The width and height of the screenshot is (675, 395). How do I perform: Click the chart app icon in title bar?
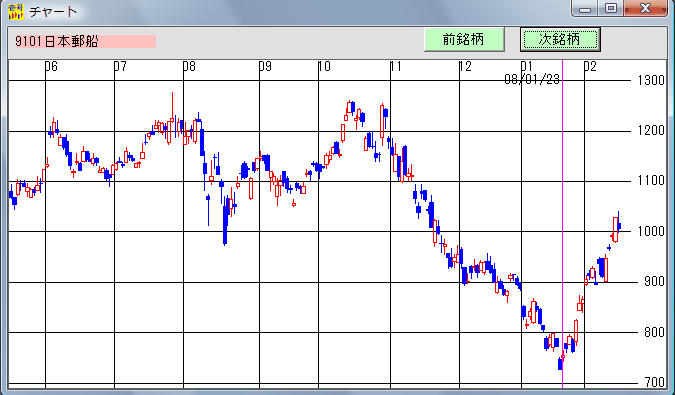pyautogui.click(x=16, y=11)
